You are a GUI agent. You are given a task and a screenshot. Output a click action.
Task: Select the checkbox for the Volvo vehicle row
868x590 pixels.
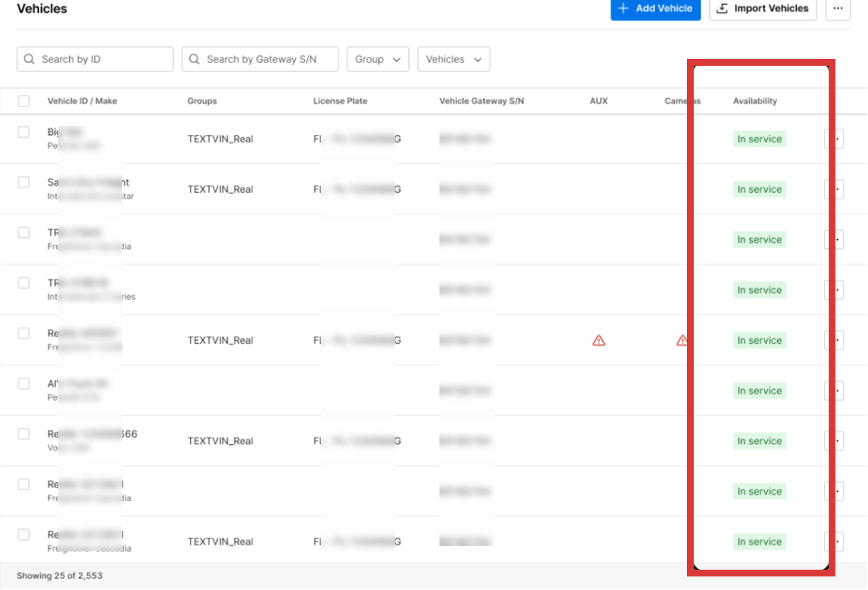(24, 434)
